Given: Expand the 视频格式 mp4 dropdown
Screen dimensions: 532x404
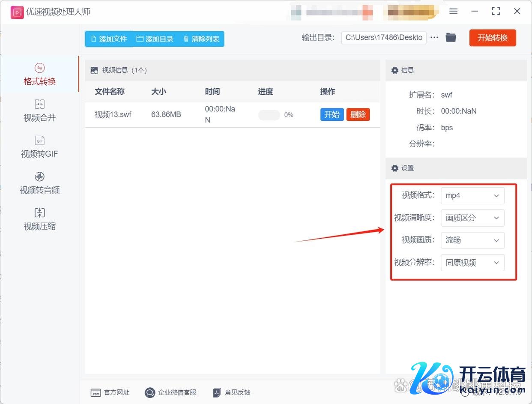Looking at the screenshot, I should tap(472, 196).
